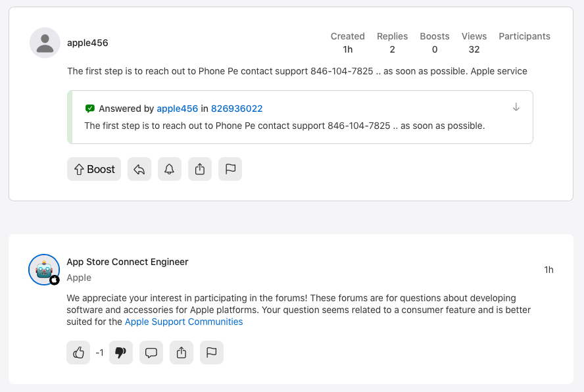
Task: Share the apple456 post
Action: pos(200,169)
